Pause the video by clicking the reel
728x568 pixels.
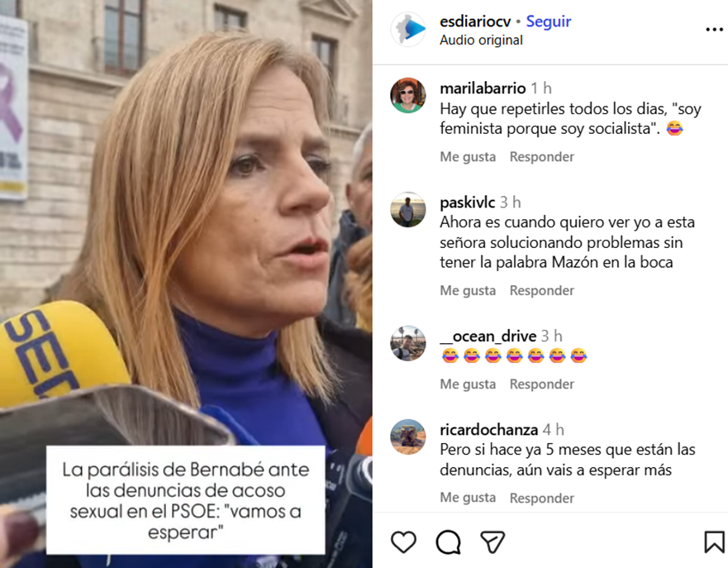(186, 232)
